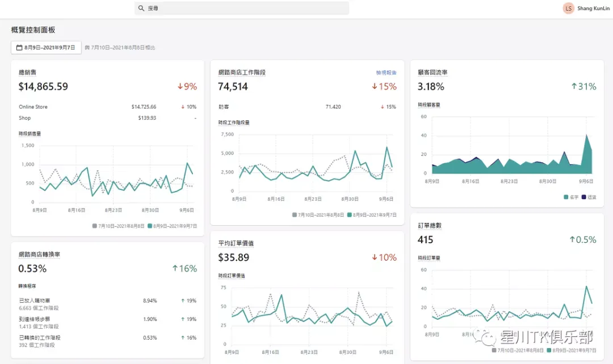Click the 1.90% checkout rate
This screenshot has width=613, height=364.
point(150,319)
